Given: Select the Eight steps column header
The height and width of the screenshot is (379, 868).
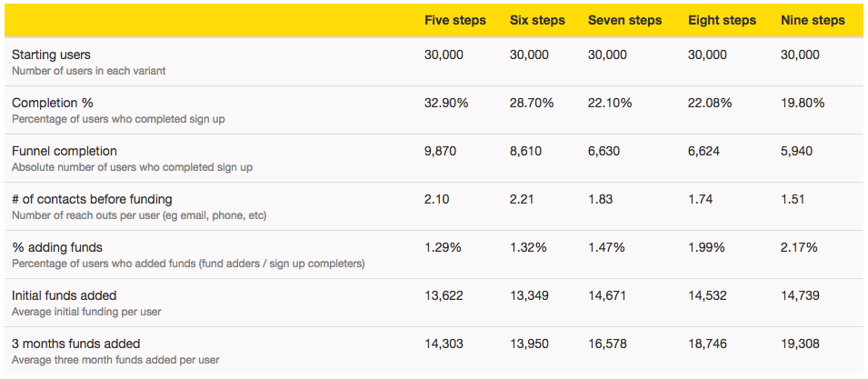Looking at the screenshot, I should tap(722, 21).
